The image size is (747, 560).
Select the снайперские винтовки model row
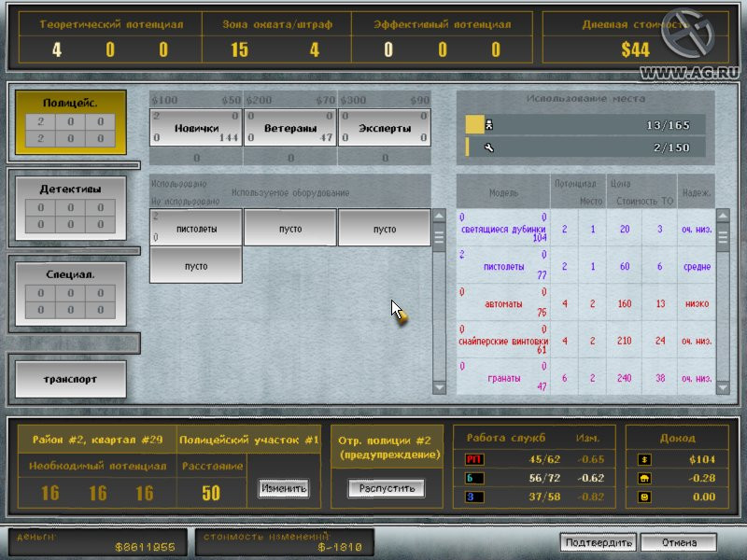586,340
